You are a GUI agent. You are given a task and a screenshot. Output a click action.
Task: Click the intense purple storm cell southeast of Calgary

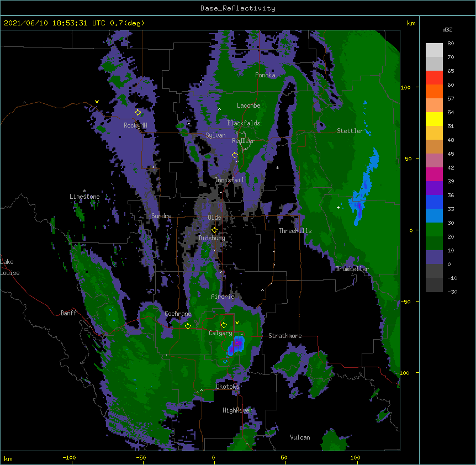click(x=236, y=345)
